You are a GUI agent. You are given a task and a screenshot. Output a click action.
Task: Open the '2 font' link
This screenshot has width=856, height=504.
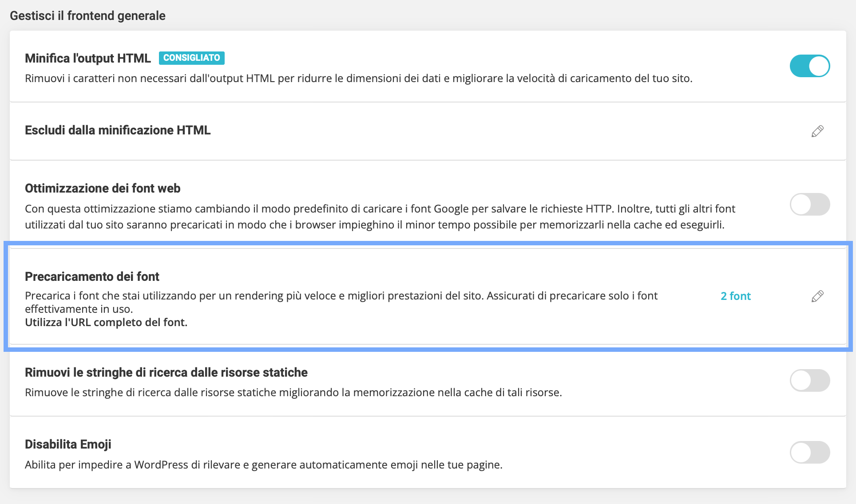(x=736, y=296)
